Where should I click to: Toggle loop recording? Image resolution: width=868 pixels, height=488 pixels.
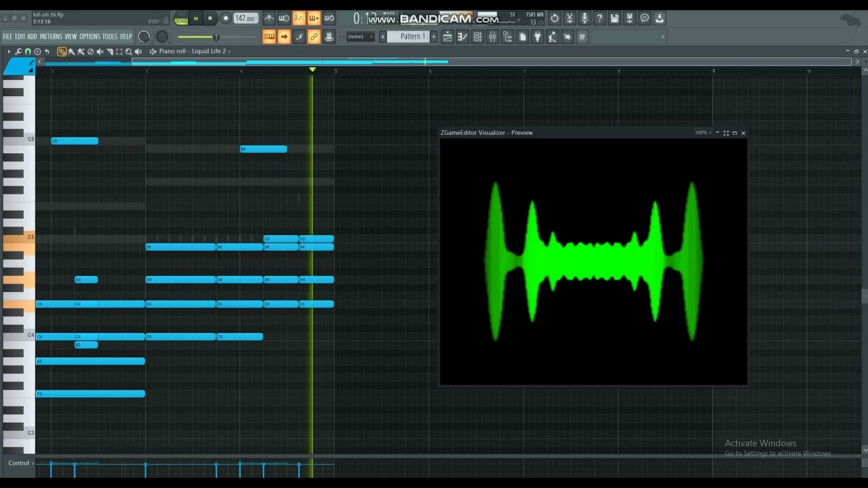tap(329, 18)
